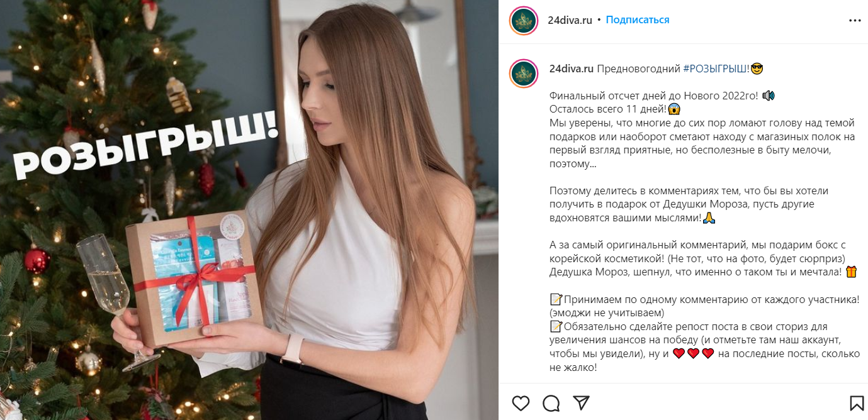This screenshot has width=868, height=420.
Task: Click the sunglasses emoji after the hashtag
Action: [x=757, y=69]
